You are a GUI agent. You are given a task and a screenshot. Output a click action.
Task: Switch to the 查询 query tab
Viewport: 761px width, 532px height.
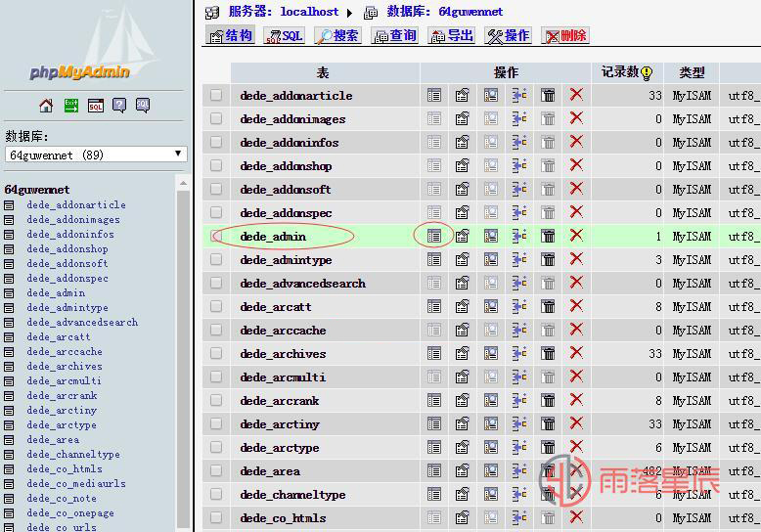[x=394, y=36]
